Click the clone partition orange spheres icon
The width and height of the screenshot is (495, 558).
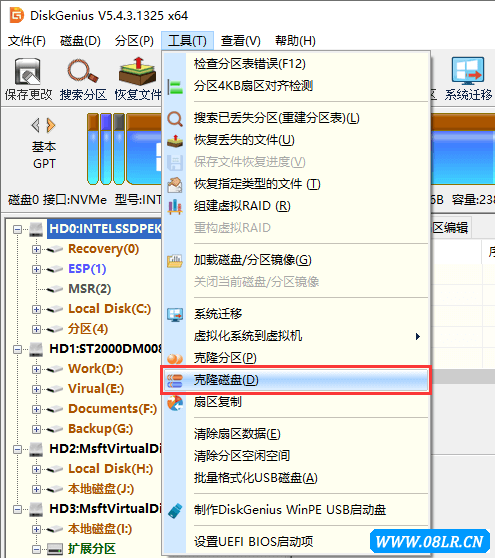click(175, 359)
